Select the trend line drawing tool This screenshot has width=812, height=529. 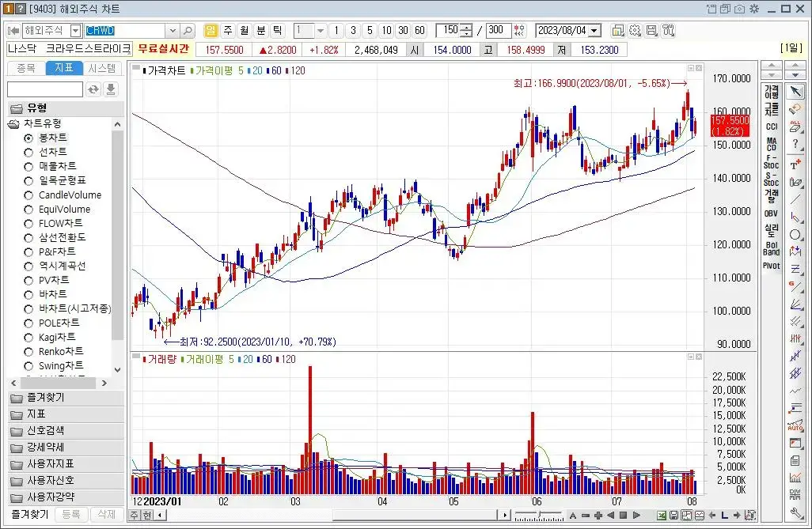coord(795,198)
